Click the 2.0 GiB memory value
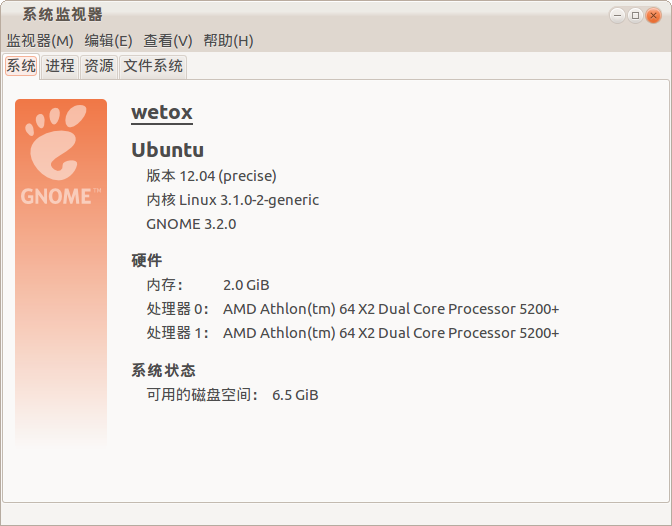This screenshot has width=672, height=526. tap(246, 285)
